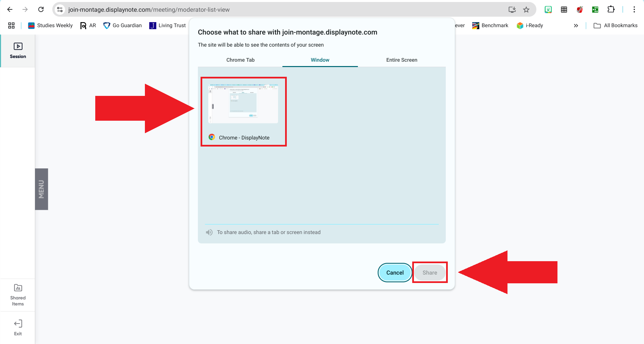Image resolution: width=644 pixels, height=344 pixels.
Task: Click the install app icon in address bar
Action: point(512,9)
